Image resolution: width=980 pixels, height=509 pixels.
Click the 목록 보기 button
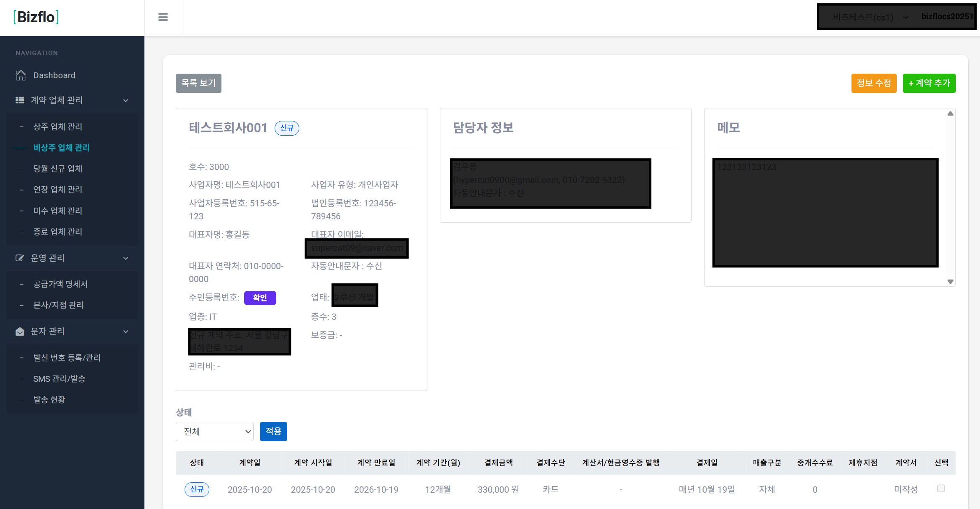pyautogui.click(x=198, y=83)
